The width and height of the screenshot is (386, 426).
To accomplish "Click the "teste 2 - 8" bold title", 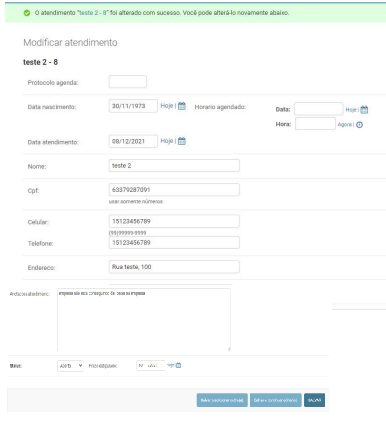I will pyautogui.click(x=40, y=62).
